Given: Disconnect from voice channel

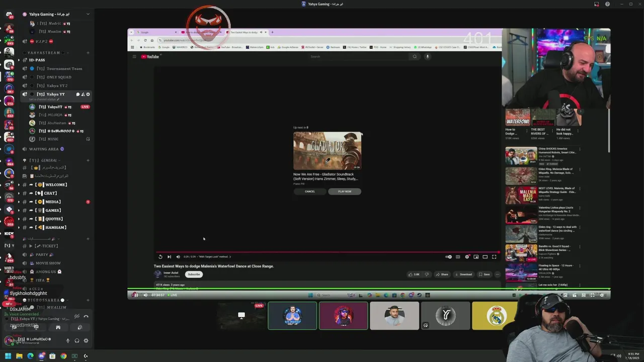Looking at the screenshot, I should coord(86,316).
